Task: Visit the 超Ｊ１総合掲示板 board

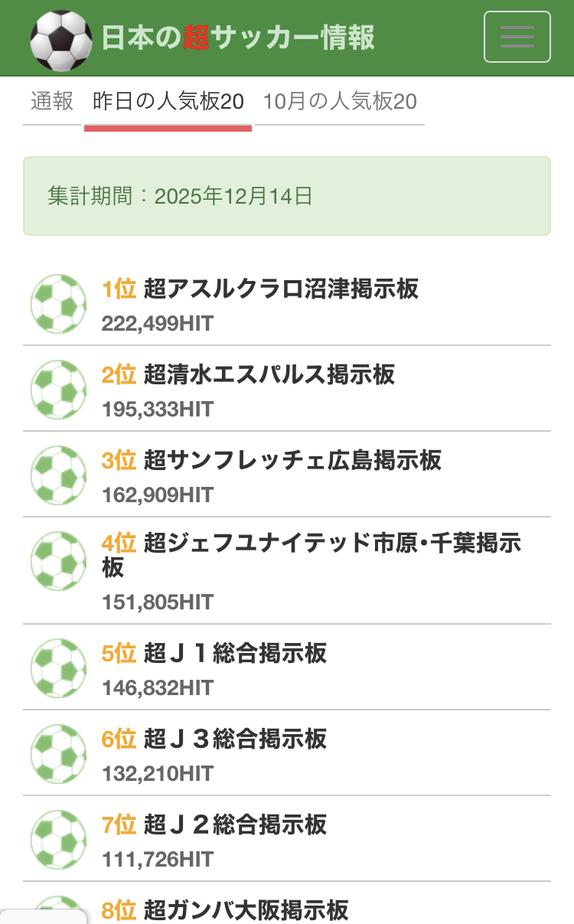Action: click(x=235, y=654)
